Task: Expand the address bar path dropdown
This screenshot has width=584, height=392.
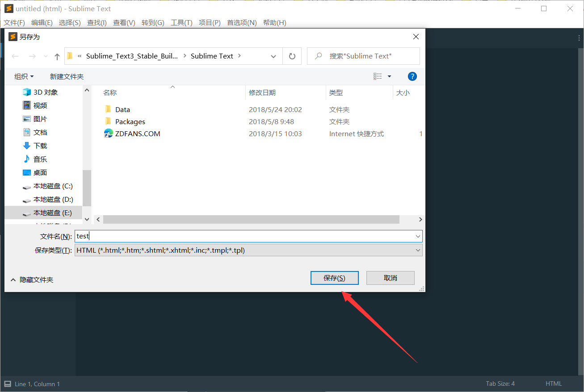Action: 273,56
